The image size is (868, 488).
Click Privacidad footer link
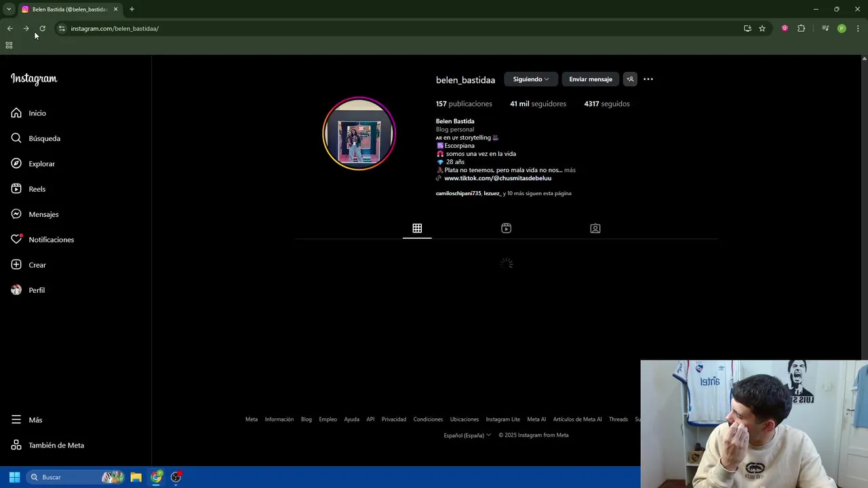click(394, 420)
